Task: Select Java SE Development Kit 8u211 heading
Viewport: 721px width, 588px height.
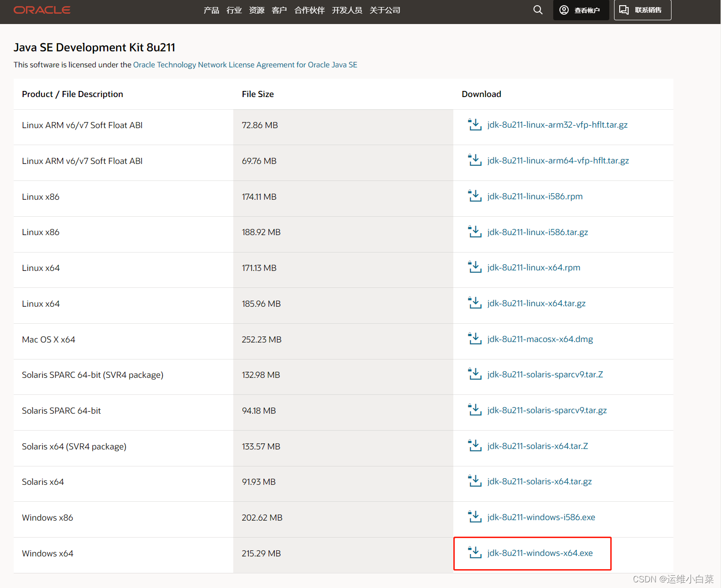Action: click(94, 48)
